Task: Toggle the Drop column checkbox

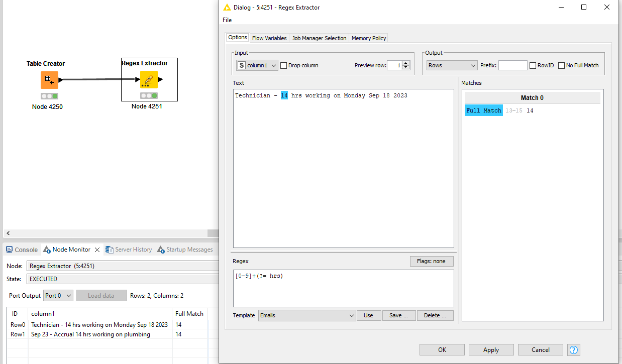Action: click(x=283, y=65)
